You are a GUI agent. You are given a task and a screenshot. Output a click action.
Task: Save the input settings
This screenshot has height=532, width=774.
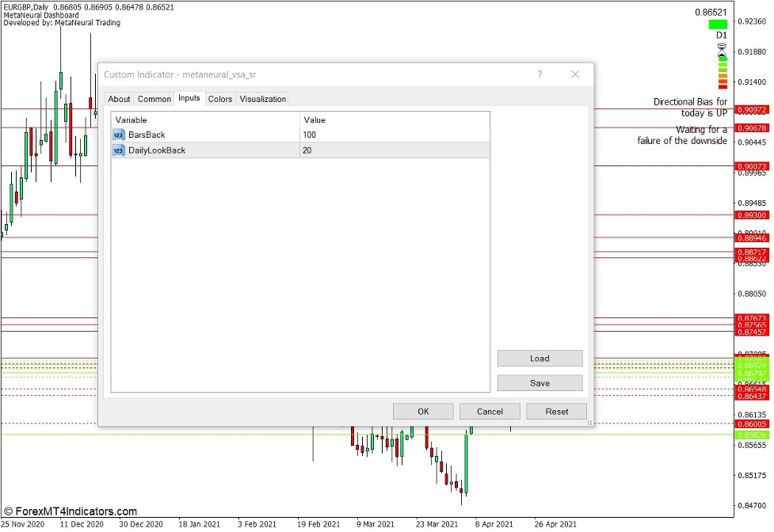click(x=540, y=383)
